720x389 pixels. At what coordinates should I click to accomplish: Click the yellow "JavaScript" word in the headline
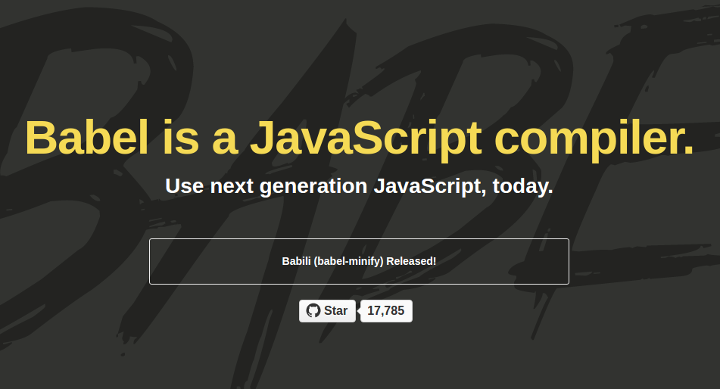coord(366,139)
